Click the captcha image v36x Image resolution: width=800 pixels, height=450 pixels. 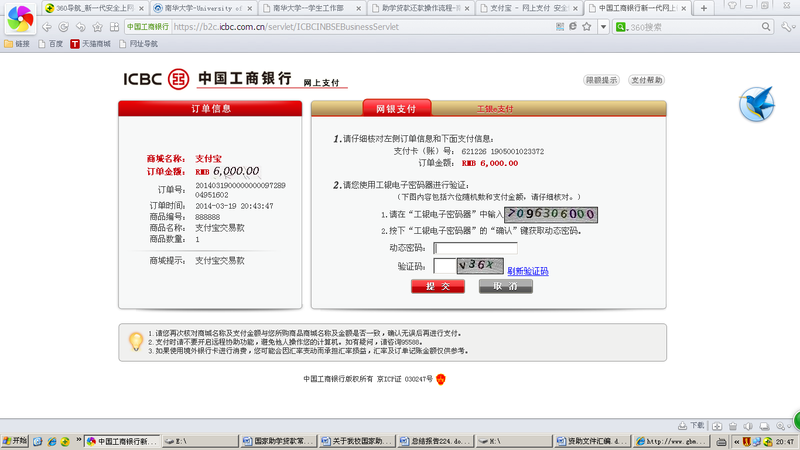click(x=480, y=266)
